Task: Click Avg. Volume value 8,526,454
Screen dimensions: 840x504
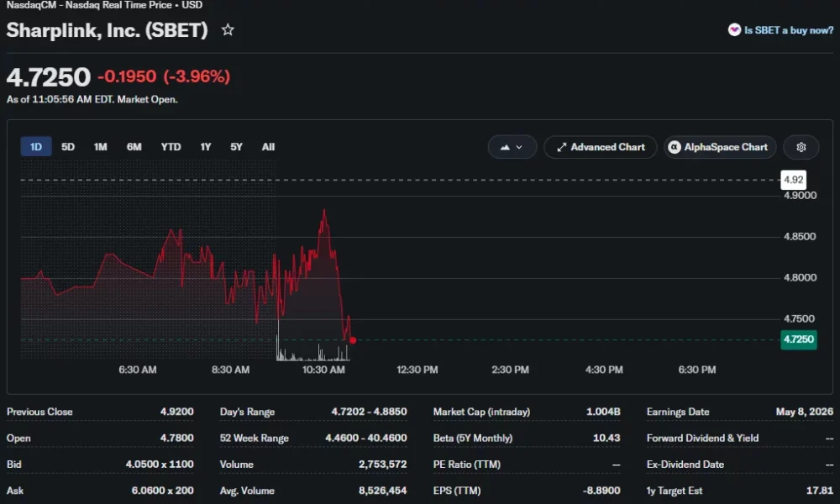Action: click(382, 491)
